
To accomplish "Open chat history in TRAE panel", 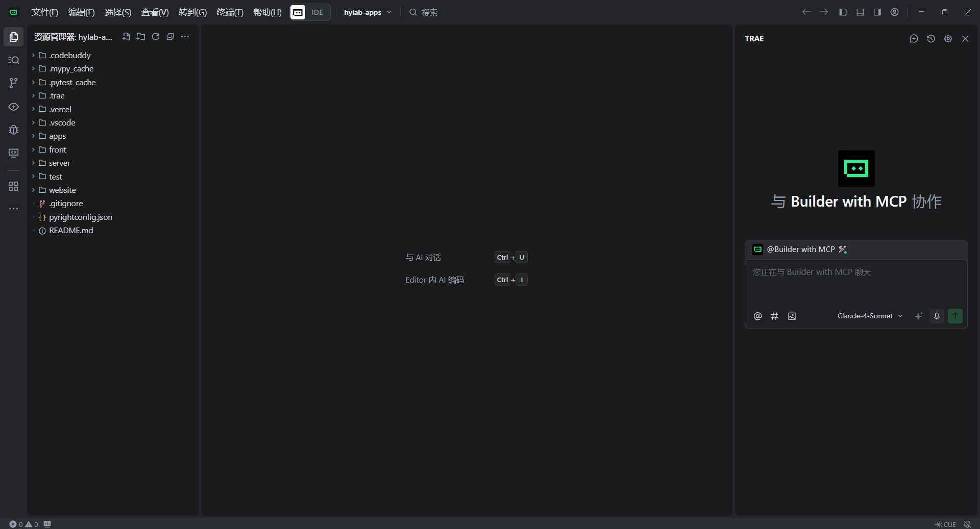I will pyautogui.click(x=931, y=39).
